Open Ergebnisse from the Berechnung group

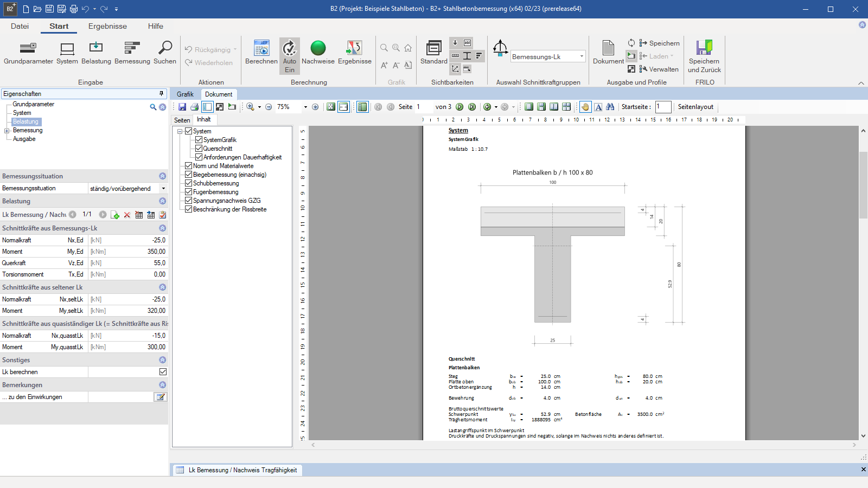[x=355, y=53]
